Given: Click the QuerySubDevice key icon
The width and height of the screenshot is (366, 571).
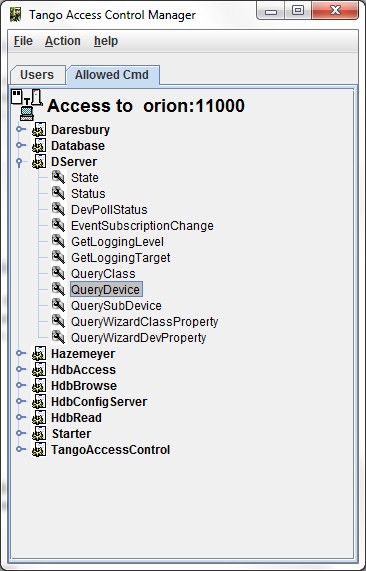Looking at the screenshot, I should pyautogui.click(x=58, y=306).
